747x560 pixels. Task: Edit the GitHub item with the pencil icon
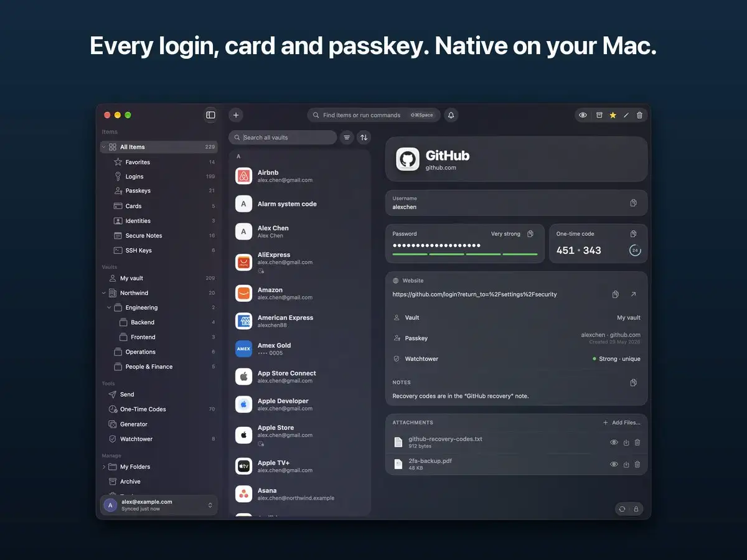tap(626, 115)
